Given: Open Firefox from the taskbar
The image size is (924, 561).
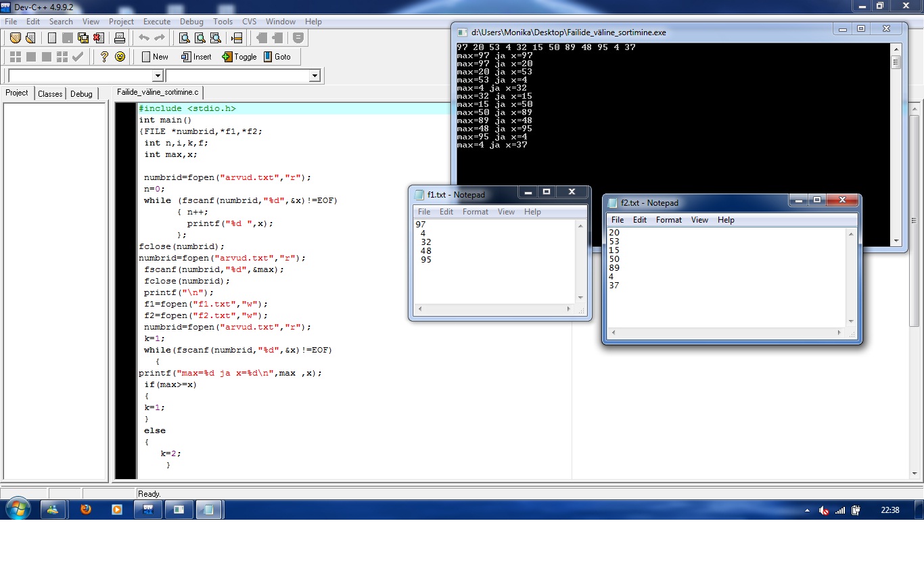Looking at the screenshot, I should [x=85, y=510].
